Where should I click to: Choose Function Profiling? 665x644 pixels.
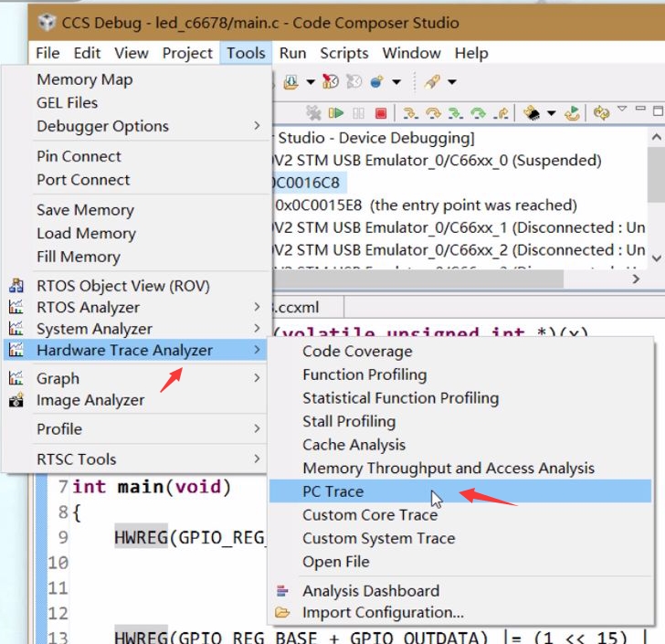(x=460, y=375)
